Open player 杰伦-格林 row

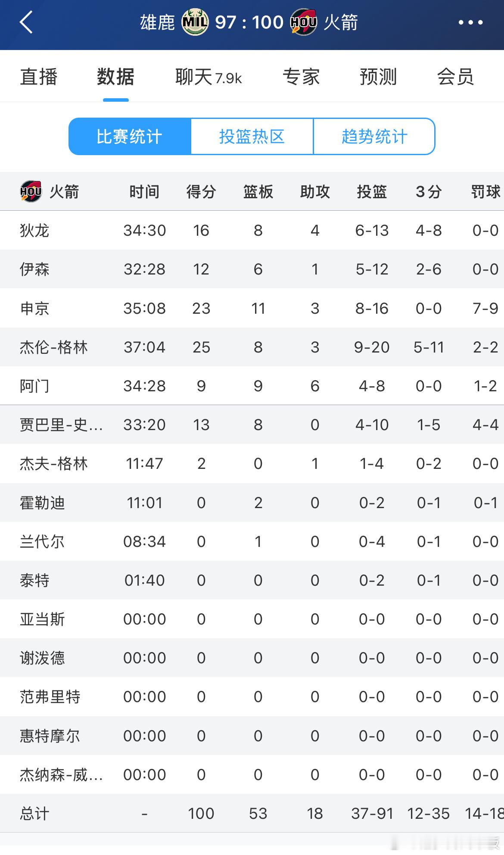click(252, 347)
